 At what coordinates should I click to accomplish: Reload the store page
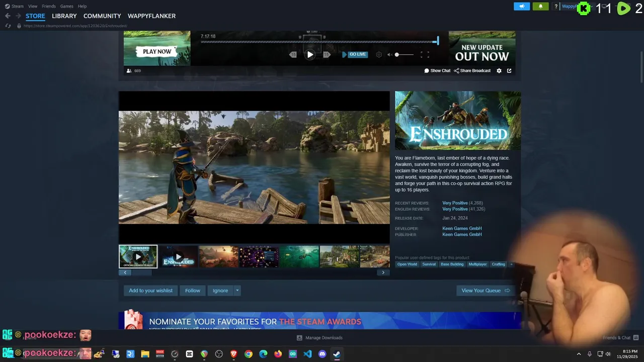[8, 26]
